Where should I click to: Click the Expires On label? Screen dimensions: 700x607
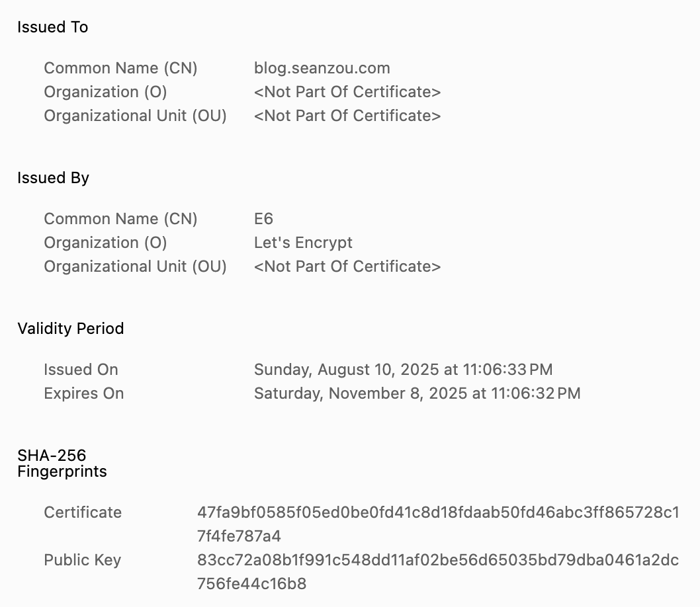click(83, 393)
